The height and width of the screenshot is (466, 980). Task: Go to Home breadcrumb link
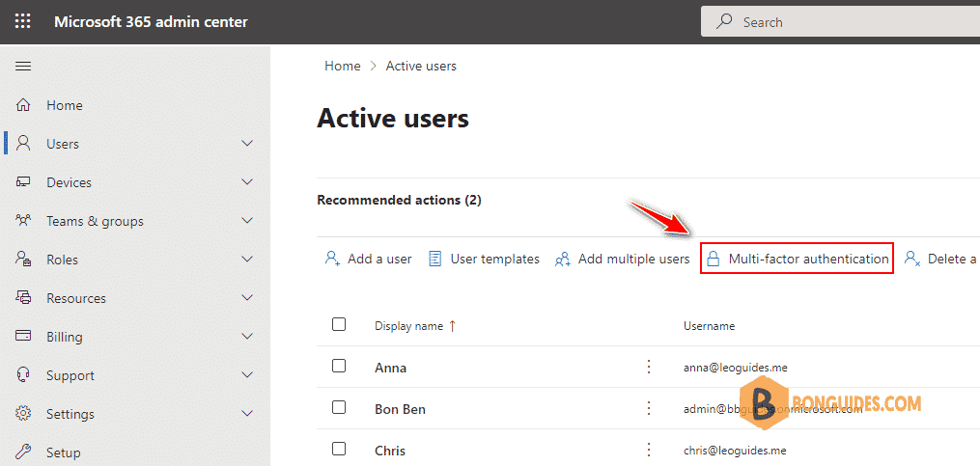tap(343, 66)
